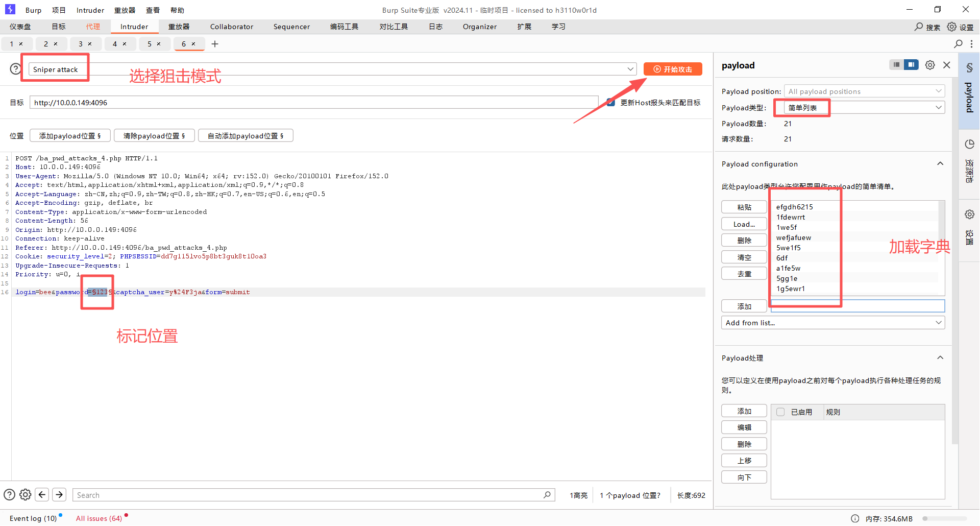Collapse Payload处理 section

940,358
